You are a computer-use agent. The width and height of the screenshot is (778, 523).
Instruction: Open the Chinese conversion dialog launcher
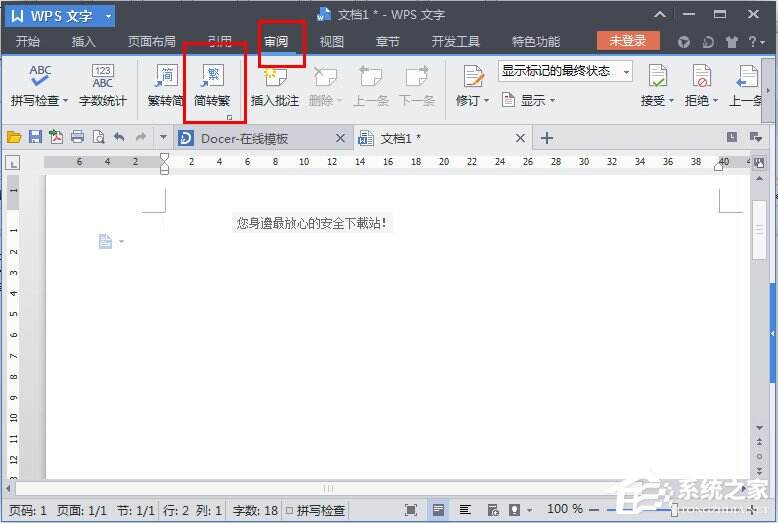coord(229,118)
